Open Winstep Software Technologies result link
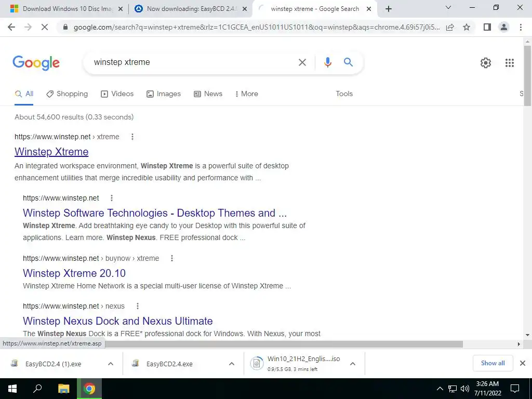The image size is (532, 399). [155, 213]
